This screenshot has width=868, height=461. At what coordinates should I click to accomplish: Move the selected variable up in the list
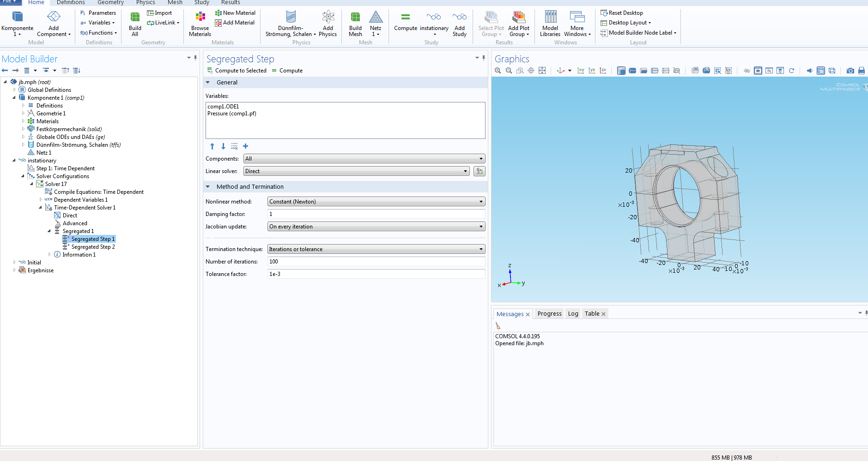pyautogui.click(x=212, y=146)
